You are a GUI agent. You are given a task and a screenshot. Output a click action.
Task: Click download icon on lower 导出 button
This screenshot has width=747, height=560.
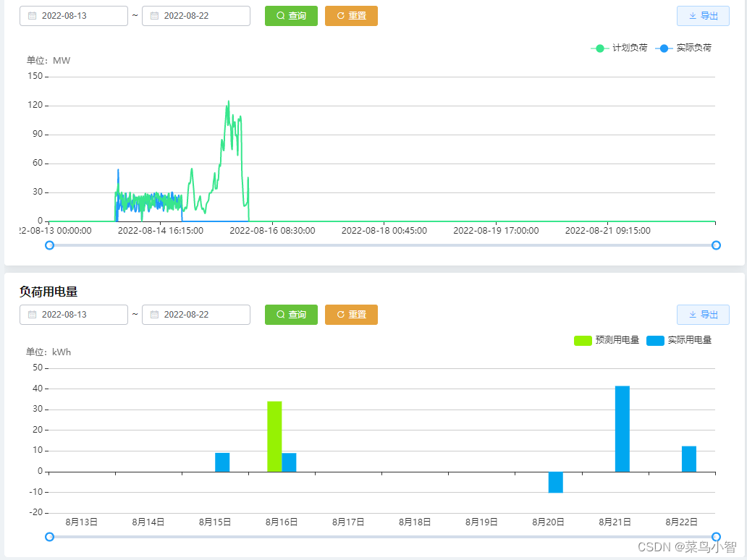pyautogui.click(x=693, y=314)
